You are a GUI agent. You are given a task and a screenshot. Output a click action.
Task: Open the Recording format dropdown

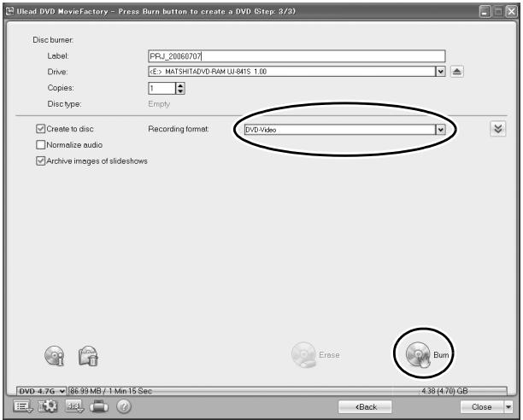click(x=441, y=130)
